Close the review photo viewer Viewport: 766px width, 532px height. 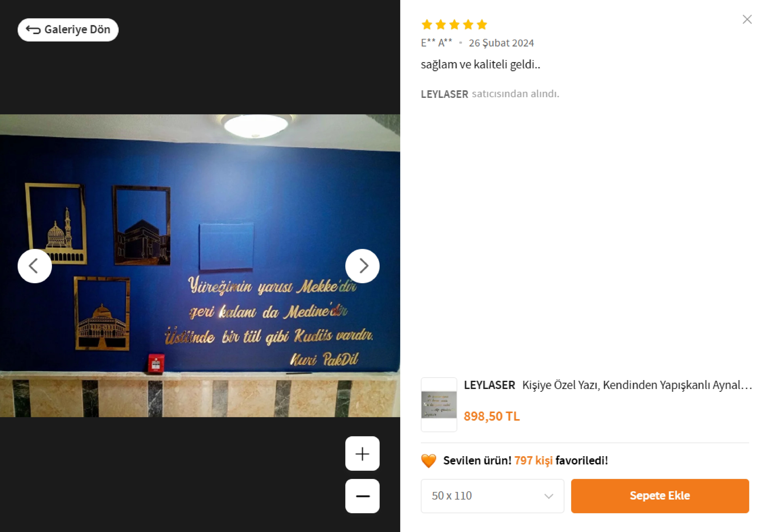[x=747, y=19]
